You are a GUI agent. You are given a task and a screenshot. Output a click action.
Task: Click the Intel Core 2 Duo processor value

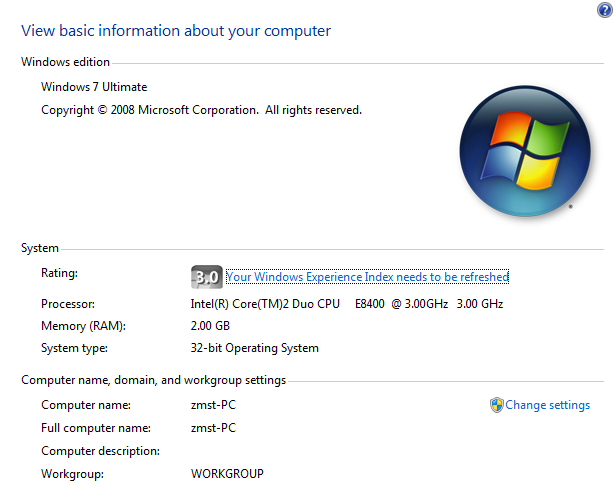tap(347, 304)
